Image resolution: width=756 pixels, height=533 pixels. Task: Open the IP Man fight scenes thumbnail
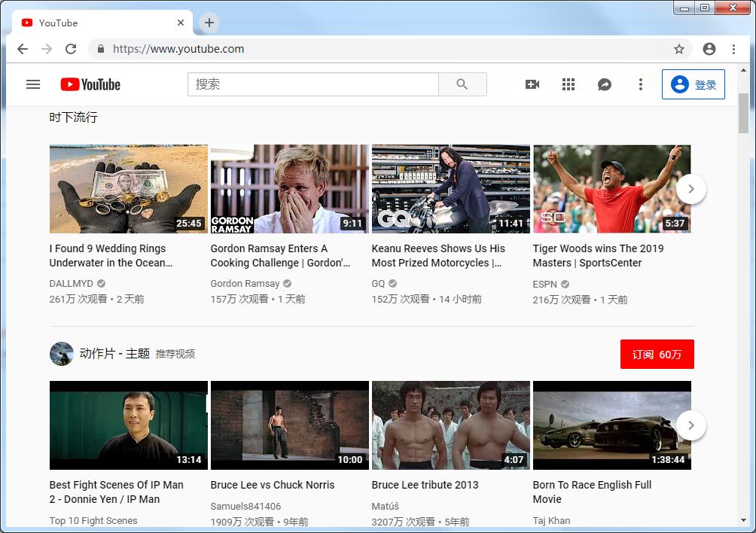click(129, 425)
